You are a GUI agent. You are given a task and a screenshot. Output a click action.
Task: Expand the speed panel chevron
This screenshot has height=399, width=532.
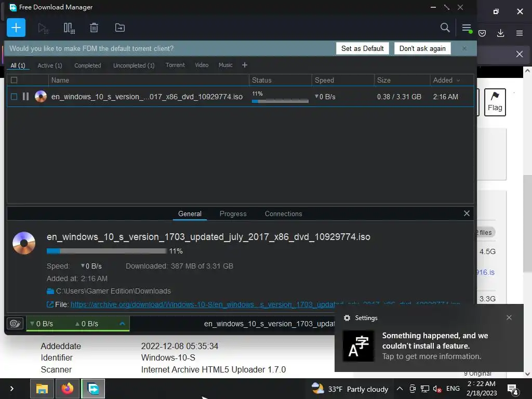[x=122, y=324]
